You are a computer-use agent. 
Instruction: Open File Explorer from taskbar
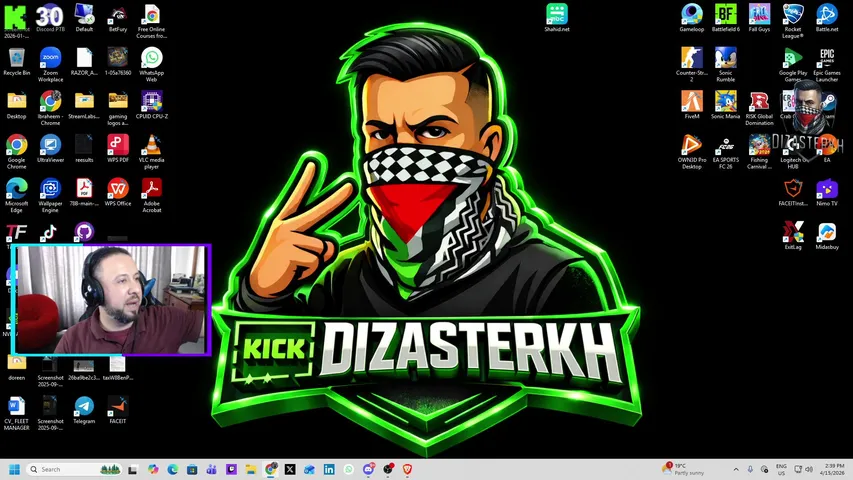point(251,469)
